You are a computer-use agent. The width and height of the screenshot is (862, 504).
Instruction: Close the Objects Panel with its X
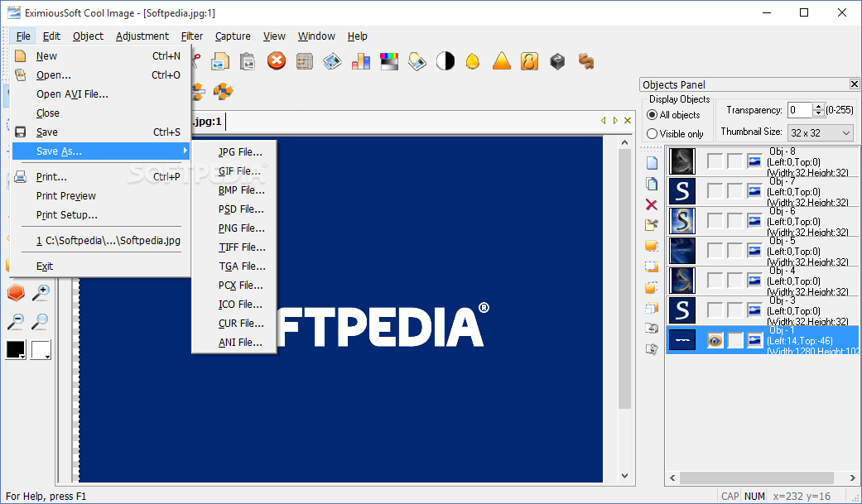pos(854,84)
